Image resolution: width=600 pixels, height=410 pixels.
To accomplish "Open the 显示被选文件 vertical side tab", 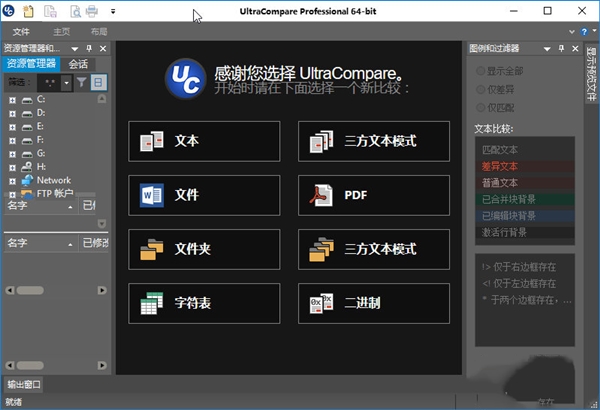I will tap(591, 74).
